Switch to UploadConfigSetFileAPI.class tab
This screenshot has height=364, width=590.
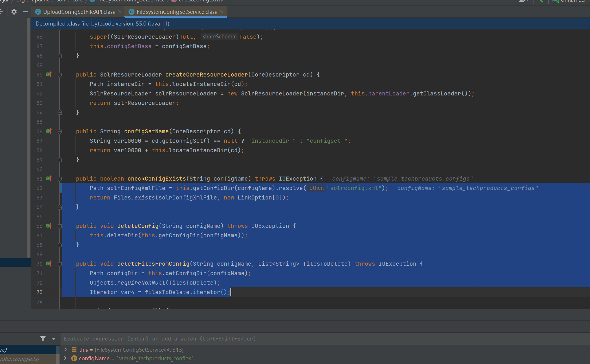pyautogui.click(x=79, y=12)
